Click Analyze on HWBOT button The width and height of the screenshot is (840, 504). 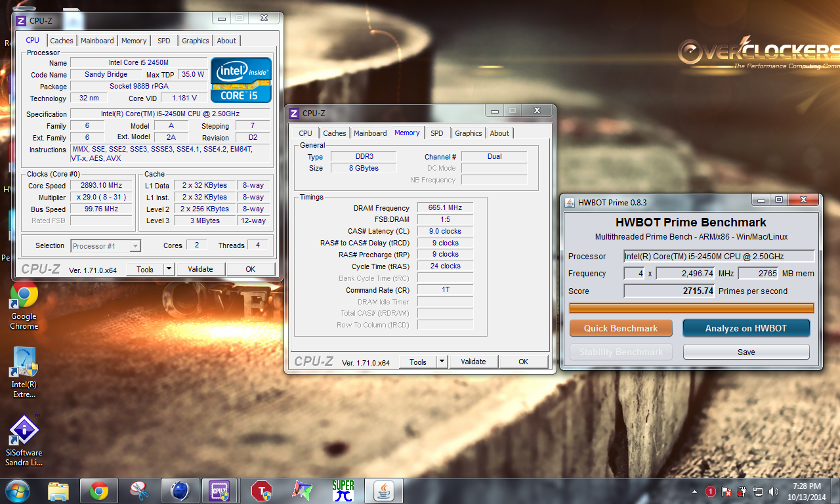tap(746, 328)
